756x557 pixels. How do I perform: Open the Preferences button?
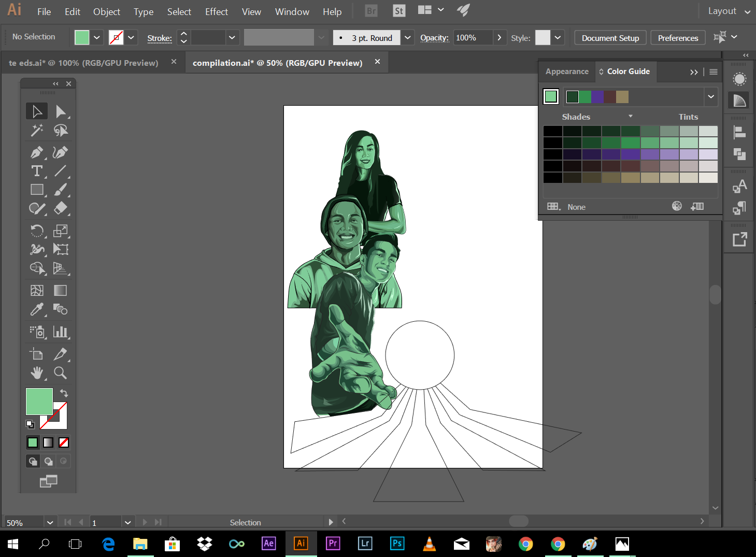(x=678, y=38)
